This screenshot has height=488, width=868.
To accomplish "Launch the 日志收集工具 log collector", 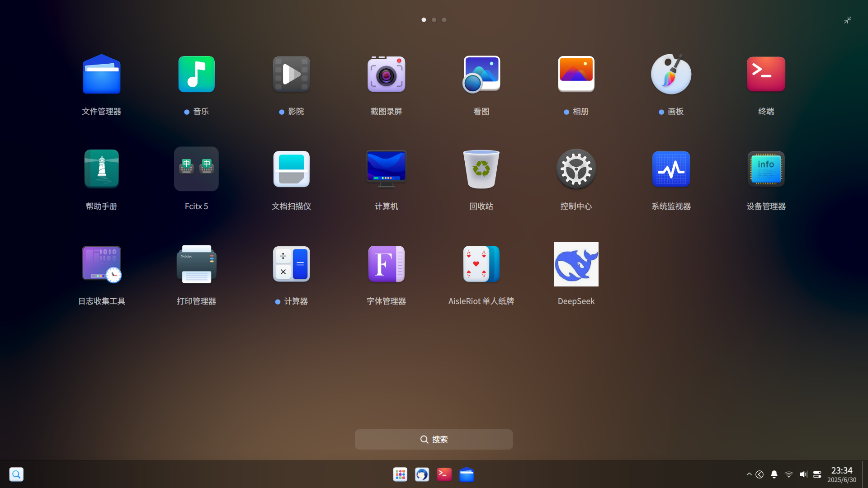I will pos(101,264).
